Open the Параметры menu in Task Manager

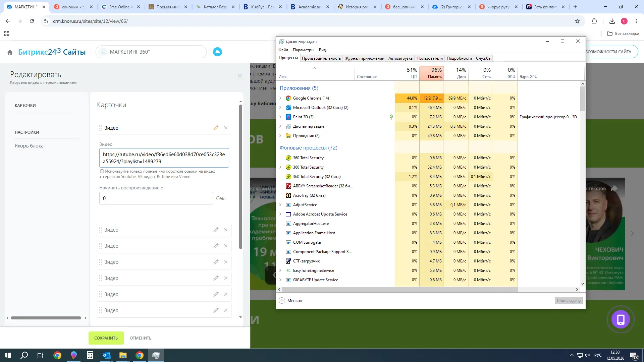[303, 50]
